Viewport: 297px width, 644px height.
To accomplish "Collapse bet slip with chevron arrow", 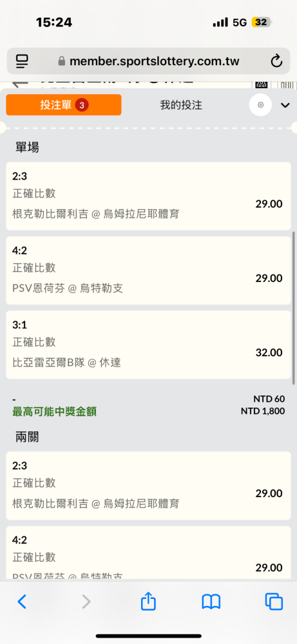I will coord(285,105).
